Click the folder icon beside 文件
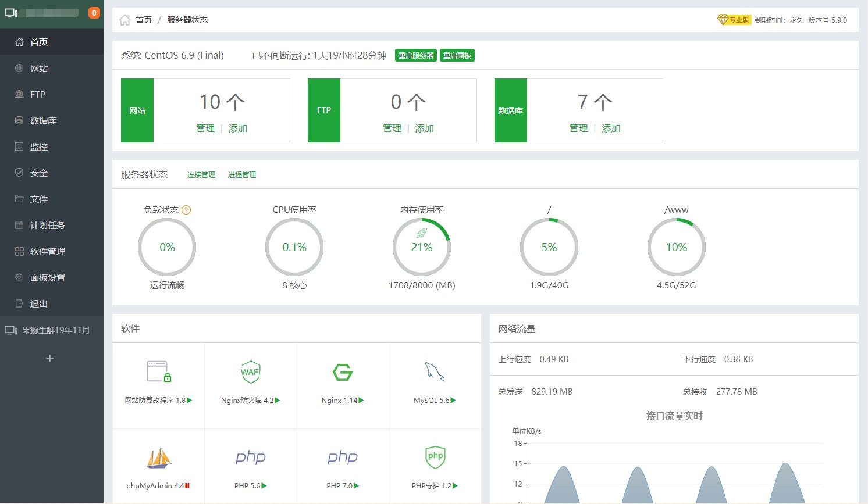This screenshot has height=504, width=868. click(19, 199)
